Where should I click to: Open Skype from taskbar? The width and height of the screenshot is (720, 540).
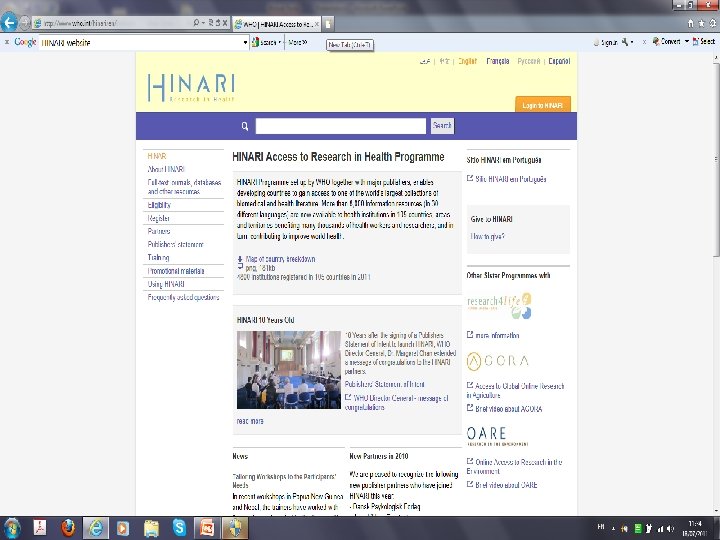179,528
